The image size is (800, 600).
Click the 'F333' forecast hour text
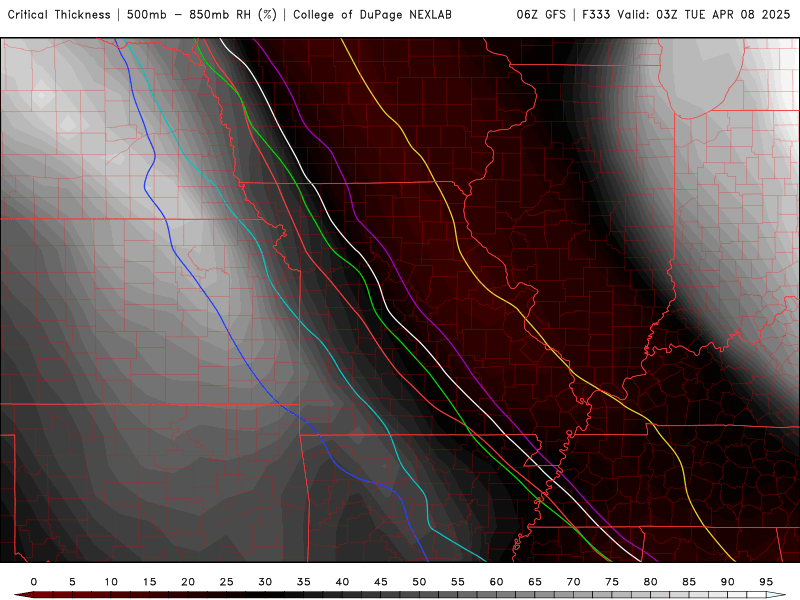597,15
